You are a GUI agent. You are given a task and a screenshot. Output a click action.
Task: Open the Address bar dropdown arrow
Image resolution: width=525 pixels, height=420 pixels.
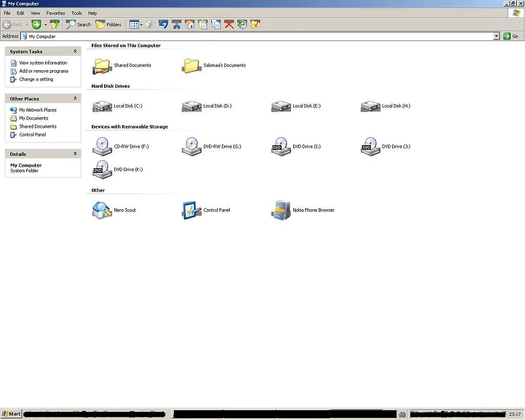tap(496, 36)
